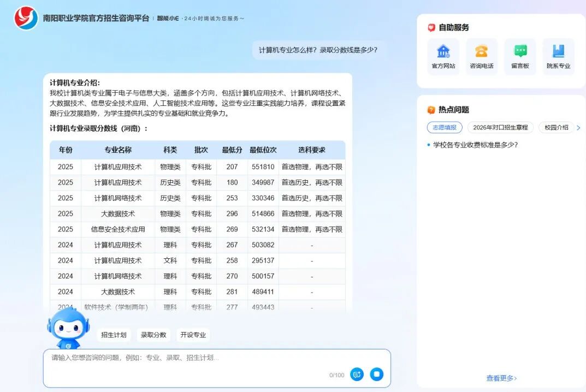Click the blue robot mascot
Image resolution: width=586 pixels, height=392 pixels.
[68, 328]
